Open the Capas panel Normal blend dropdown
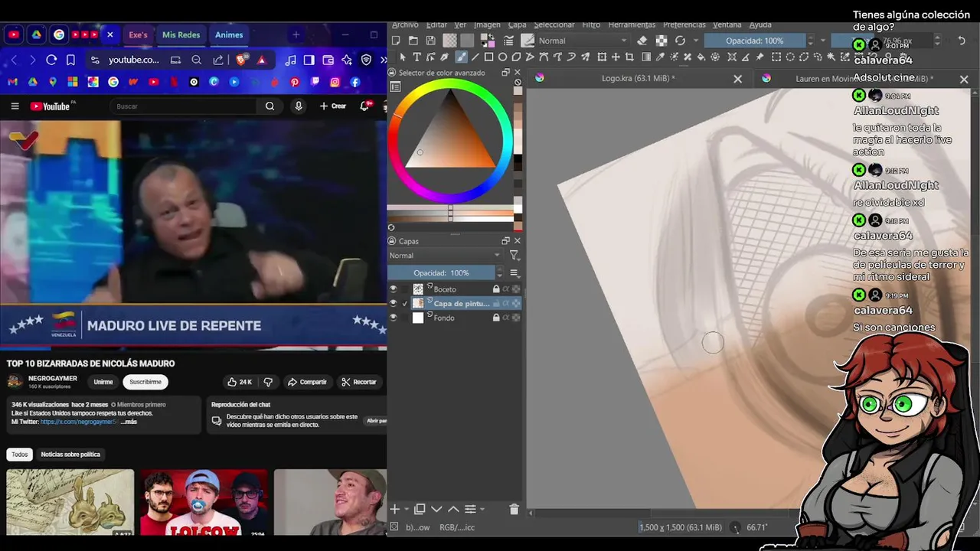 (x=445, y=256)
